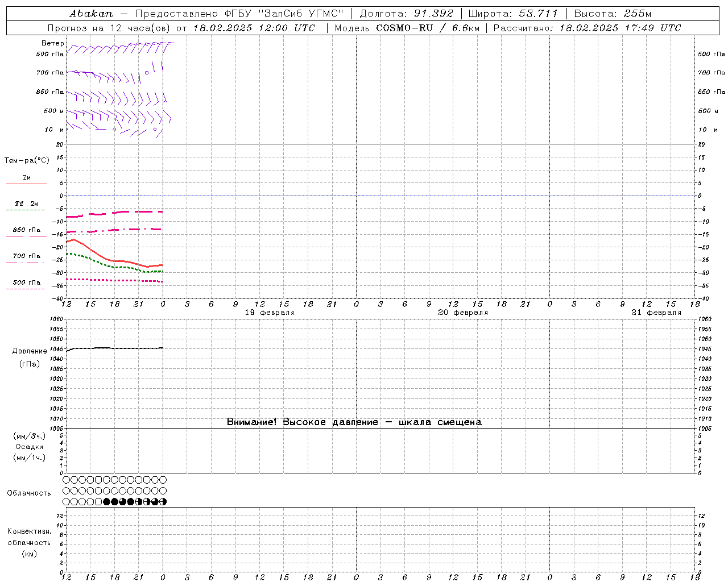Select the Осадки precipitation label
This screenshot has width=728, height=582.
(30, 447)
